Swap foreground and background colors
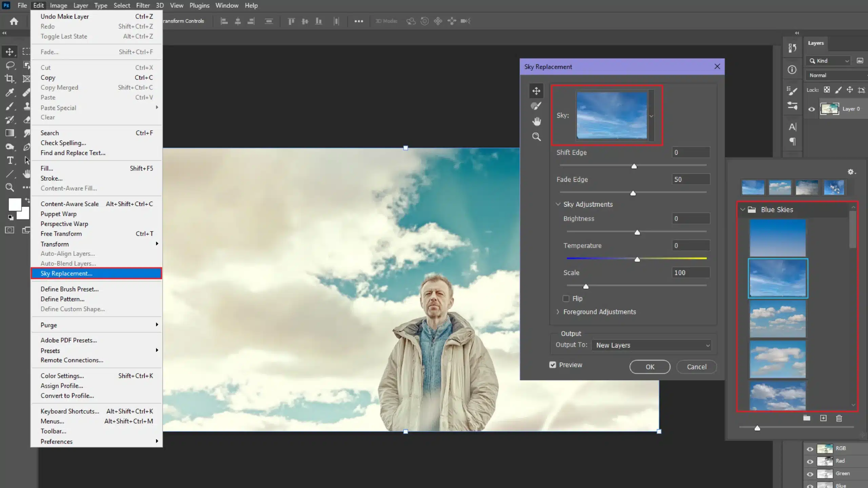The image size is (868, 488). (x=27, y=200)
